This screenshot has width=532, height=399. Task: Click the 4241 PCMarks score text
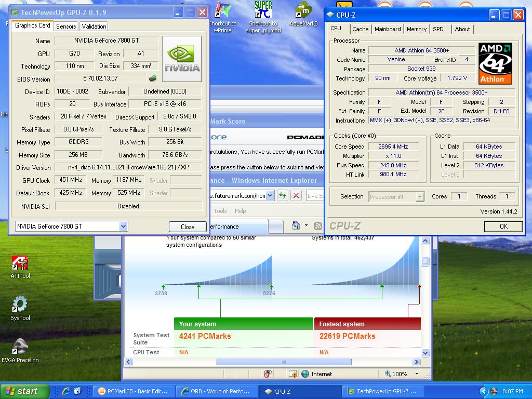[205, 336]
